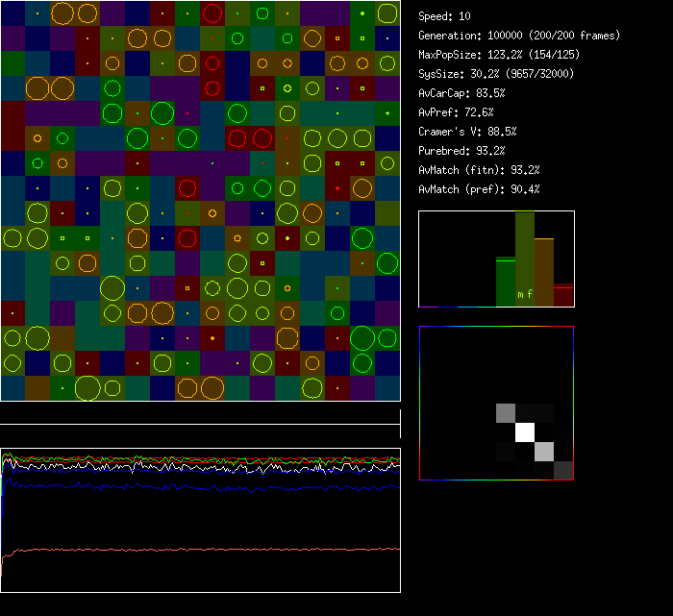The image size is (673, 616).
Task: Click the medium gray cell above-left of the white cell
Action: [x=506, y=413]
